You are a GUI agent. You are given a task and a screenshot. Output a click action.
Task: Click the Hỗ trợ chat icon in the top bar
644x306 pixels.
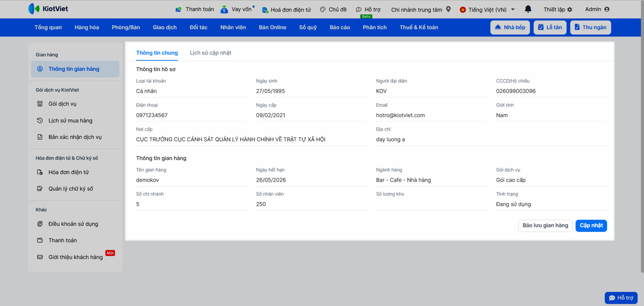pos(359,9)
